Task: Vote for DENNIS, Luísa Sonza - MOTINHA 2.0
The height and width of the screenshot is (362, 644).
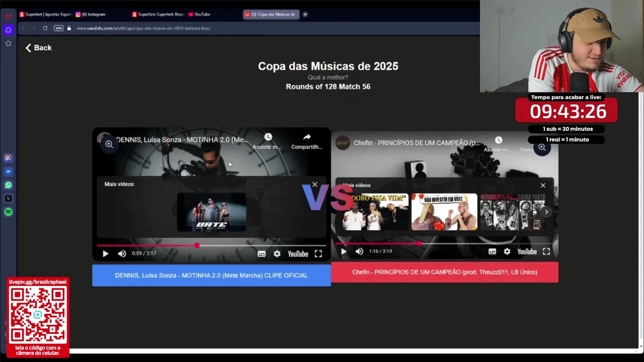Action: coord(211,276)
